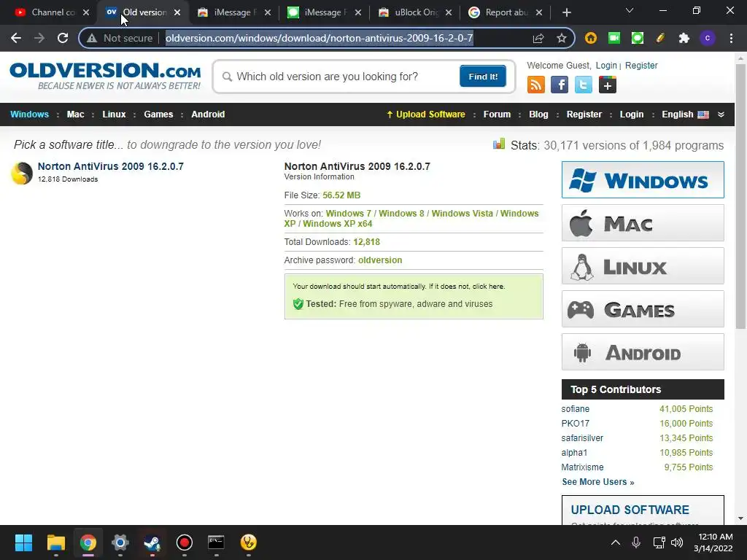Select the Mac nav menu item
747x560 pixels.
pyautogui.click(x=75, y=114)
